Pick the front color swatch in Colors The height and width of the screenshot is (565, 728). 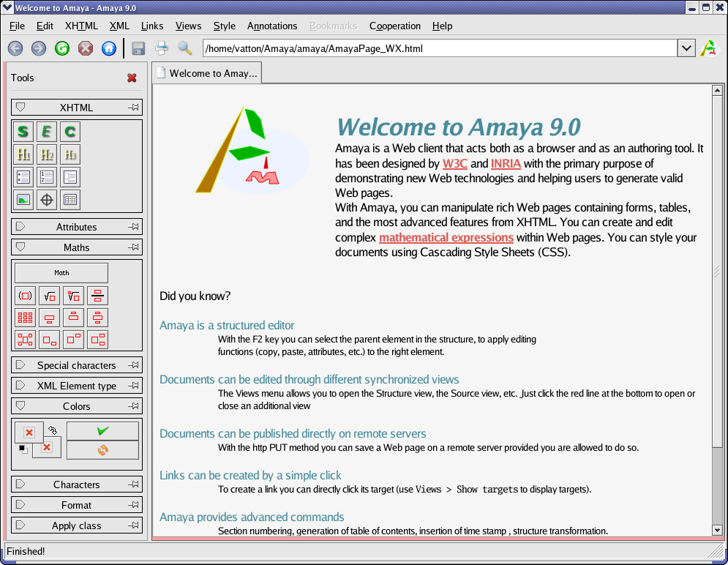(29, 433)
